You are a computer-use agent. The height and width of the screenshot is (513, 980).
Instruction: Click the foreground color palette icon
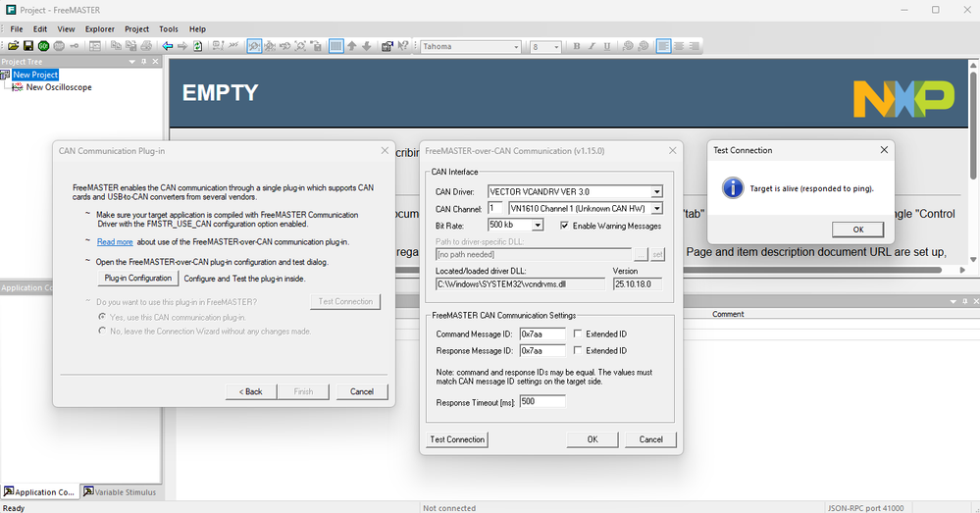click(628, 46)
